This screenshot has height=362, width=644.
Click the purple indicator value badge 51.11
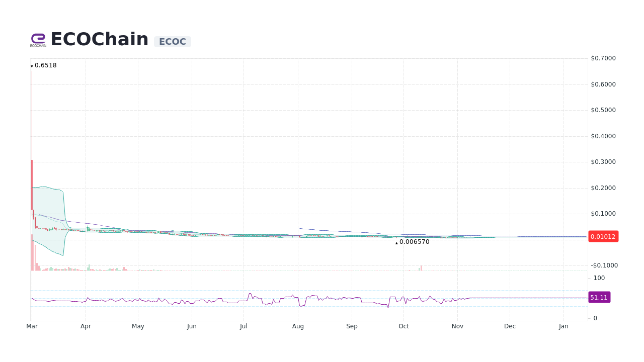click(599, 297)
